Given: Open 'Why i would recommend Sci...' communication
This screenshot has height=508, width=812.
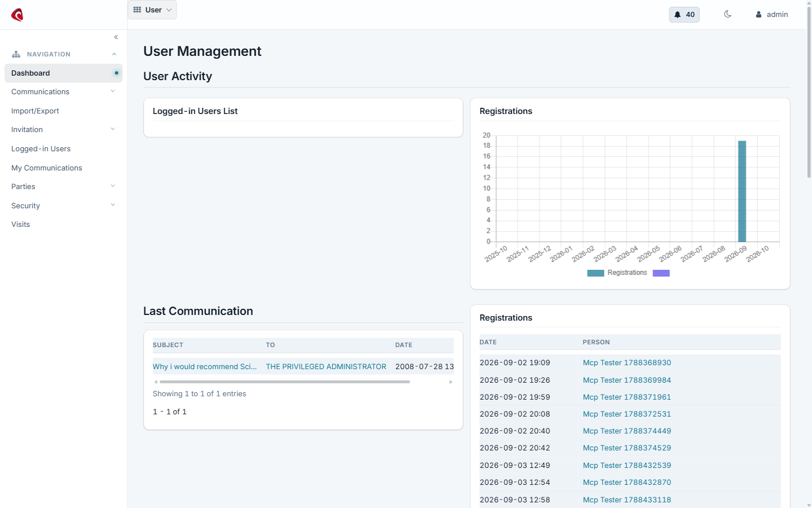Looking at the screenshot, I should coord(205,366).
